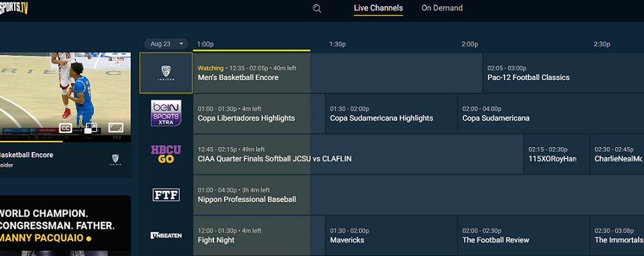Toggle fullscreen mode on video player
Image resolution: width=644 pixels, height=256 pixels.
(x=116, y=128)
